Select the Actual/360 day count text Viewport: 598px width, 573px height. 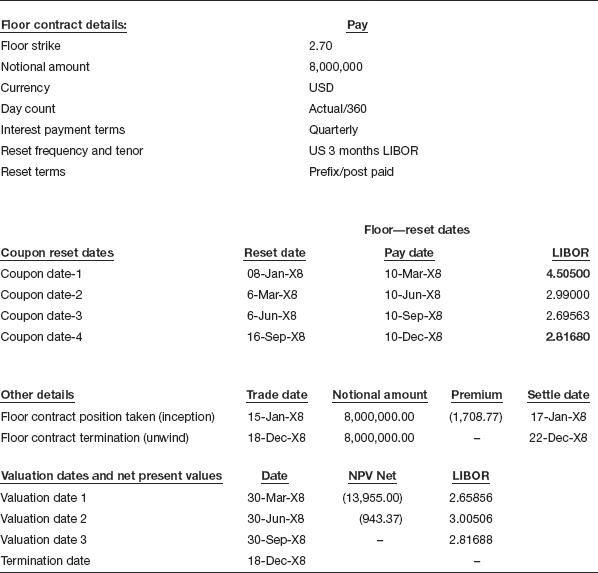[x=338, y=109]
